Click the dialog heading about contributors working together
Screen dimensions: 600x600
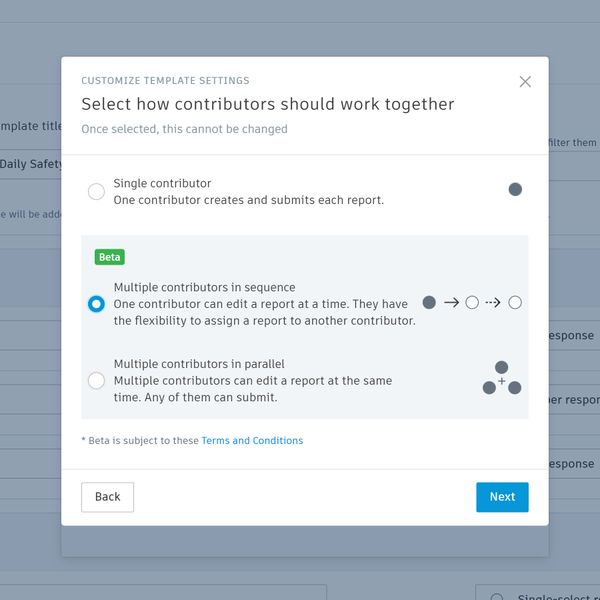click(x=268, y=104)
